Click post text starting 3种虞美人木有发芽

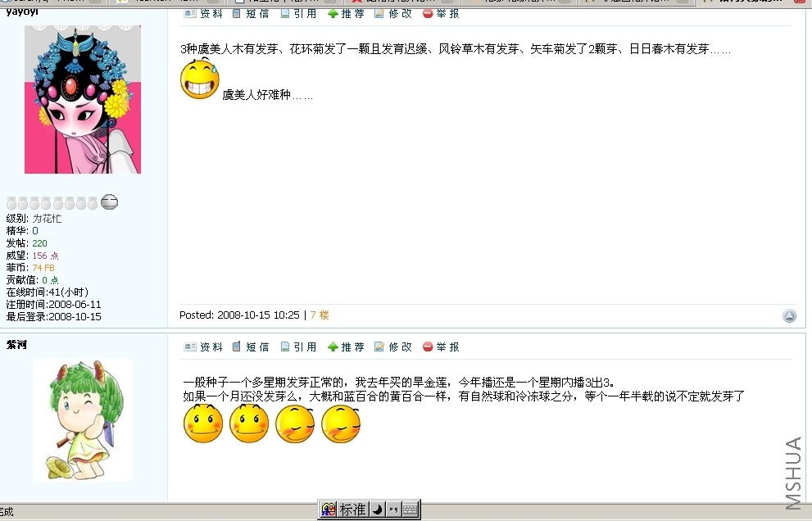pyautogui.click(x=456, y=49)
